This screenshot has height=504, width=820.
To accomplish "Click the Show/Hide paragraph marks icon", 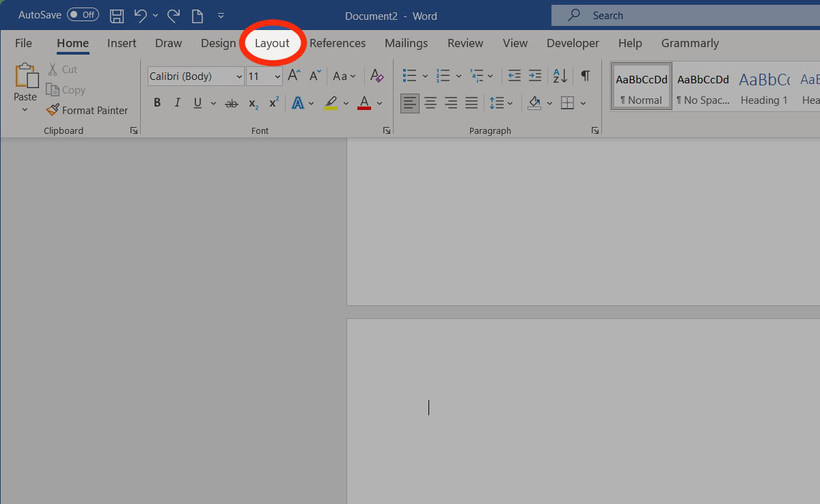I will [x=585, y=76].
